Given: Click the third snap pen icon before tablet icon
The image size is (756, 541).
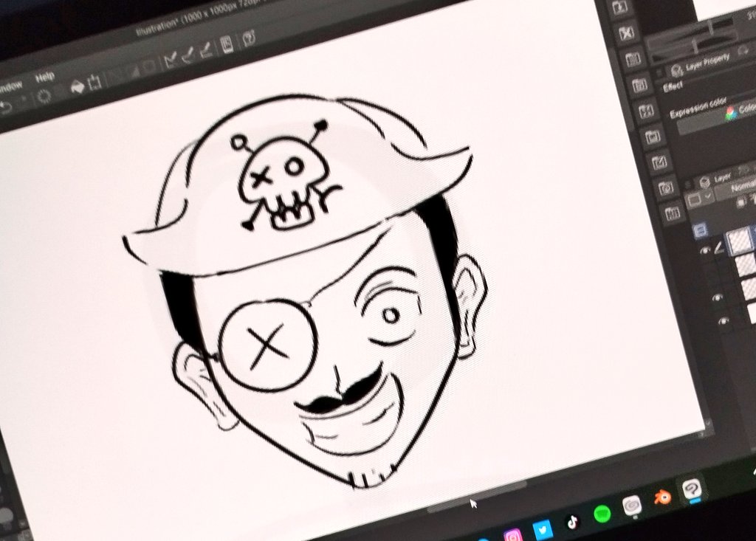Looking at the screenshot, I should coord(206,49).
